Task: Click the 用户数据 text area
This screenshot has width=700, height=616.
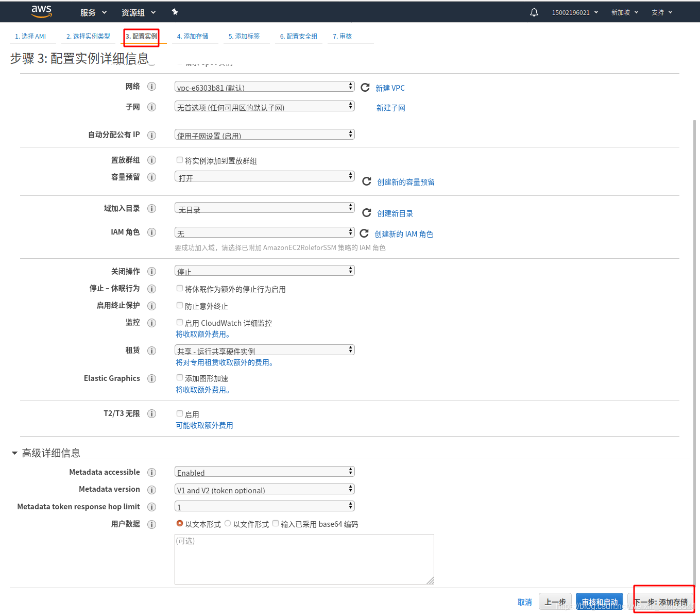Action: pyautogui.click(x=304, y=559)
